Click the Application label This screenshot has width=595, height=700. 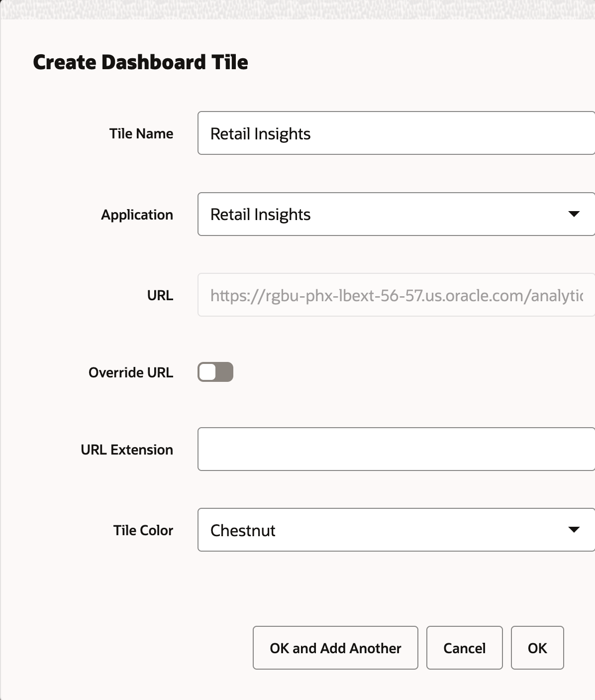click(137, 215)
